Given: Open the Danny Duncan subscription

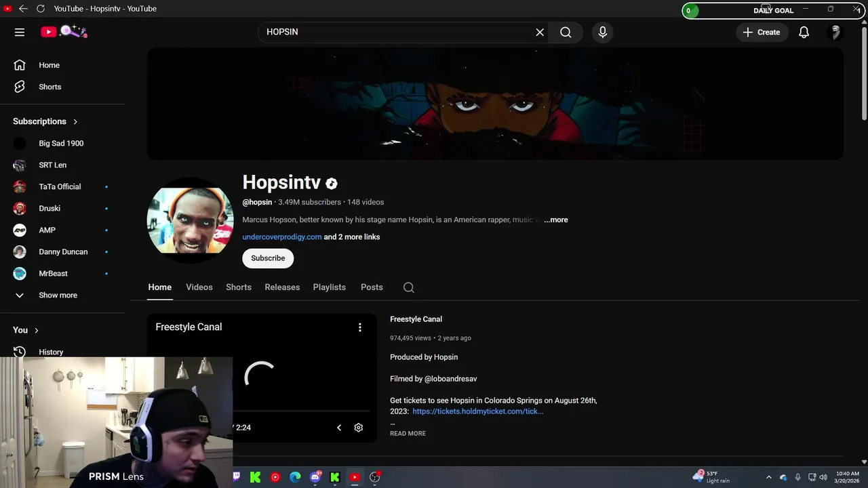Looking at the screenshot, I should coord(62,251).
